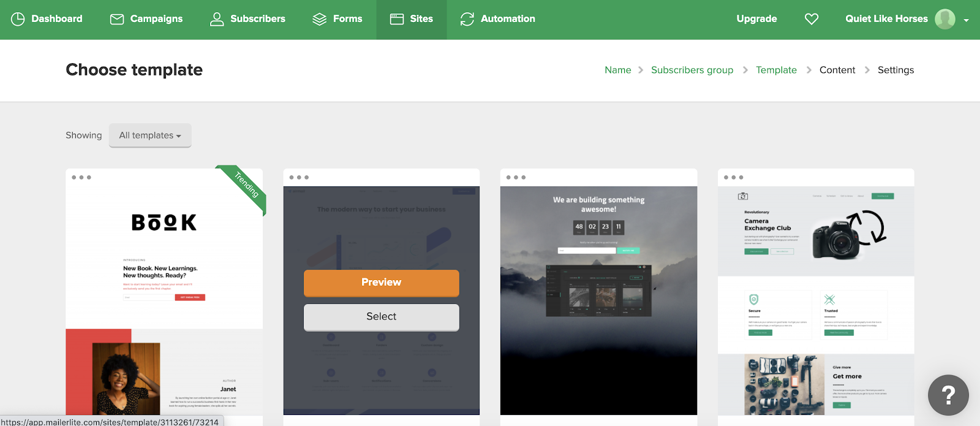This screenshot has width=980, height=426.
Task: Click the Sites browser window icon
Action: [397, 19]
